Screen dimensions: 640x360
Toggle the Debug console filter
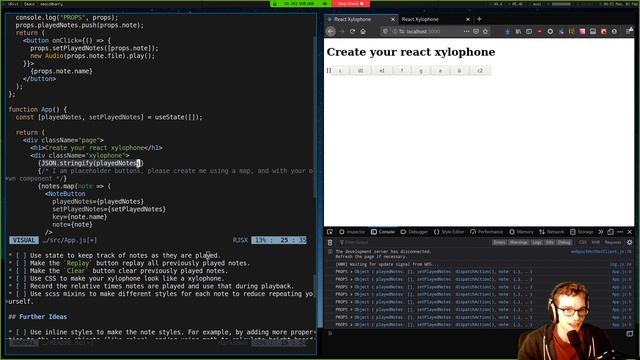[564, 242]
